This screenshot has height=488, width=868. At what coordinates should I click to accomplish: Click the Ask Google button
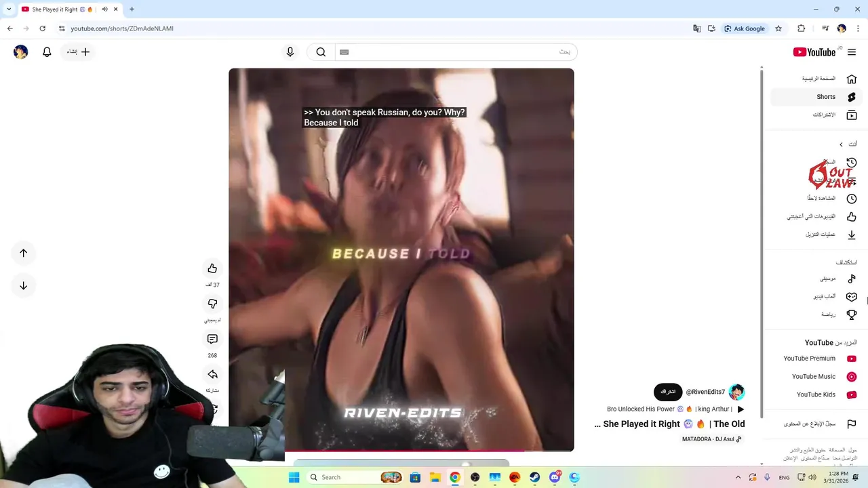coord(744,28)
